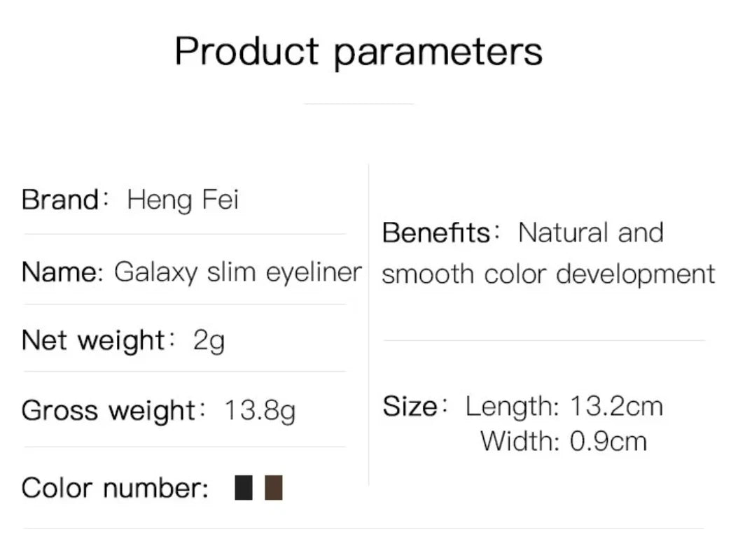Viewport: 731px width, 560px height.
Task: Click the Name label
Action: 62,272
